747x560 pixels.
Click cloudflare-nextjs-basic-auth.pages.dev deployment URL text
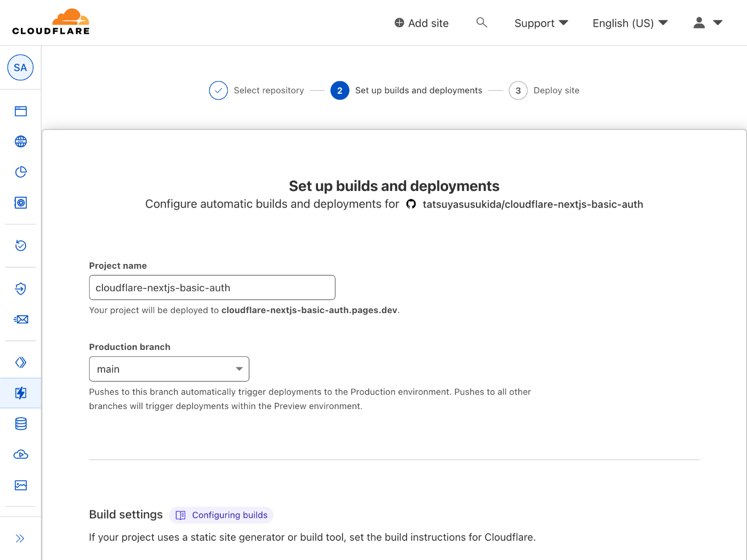pyautogui.click(x=309, y=310)
